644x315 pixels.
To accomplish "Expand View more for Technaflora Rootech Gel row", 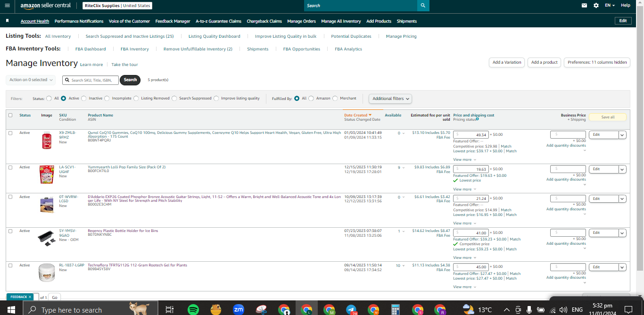I will click(464, 287).
